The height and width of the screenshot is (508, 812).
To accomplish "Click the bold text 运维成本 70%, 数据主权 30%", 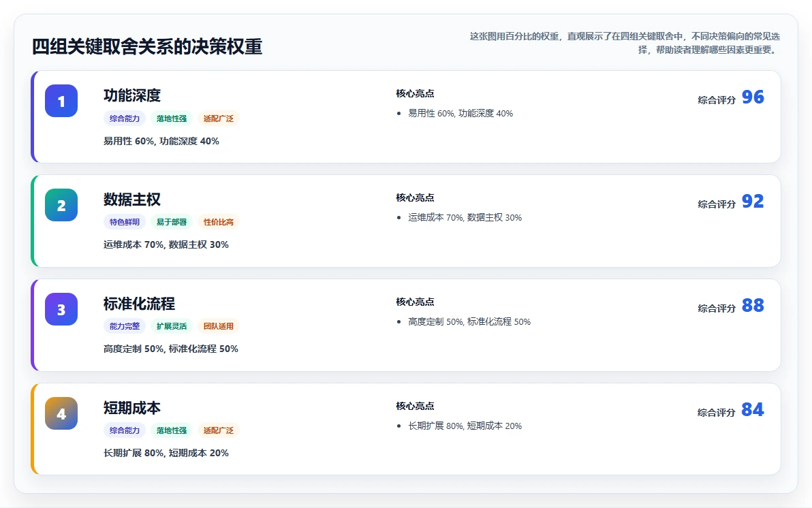I will pyautogui.click(x=166, y=244).
